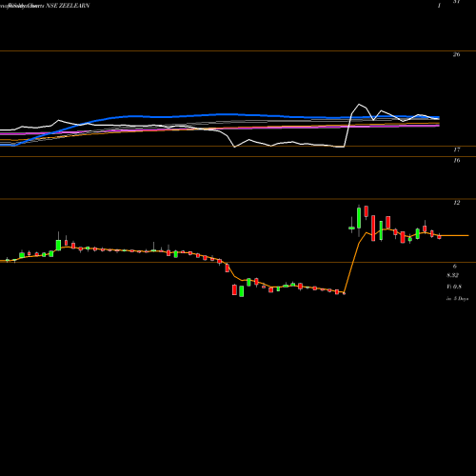
Task: Click the peak of the white indicator line
Action: [359, 104]
